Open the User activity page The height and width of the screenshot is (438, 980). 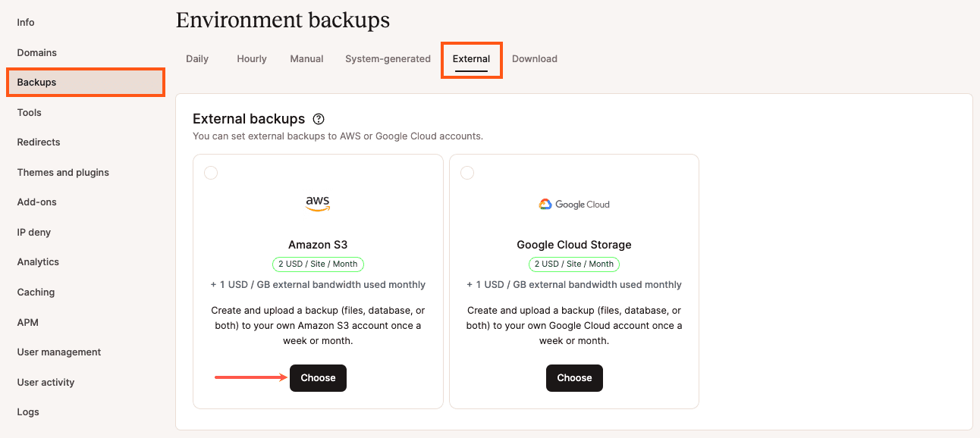click(46, 382)
